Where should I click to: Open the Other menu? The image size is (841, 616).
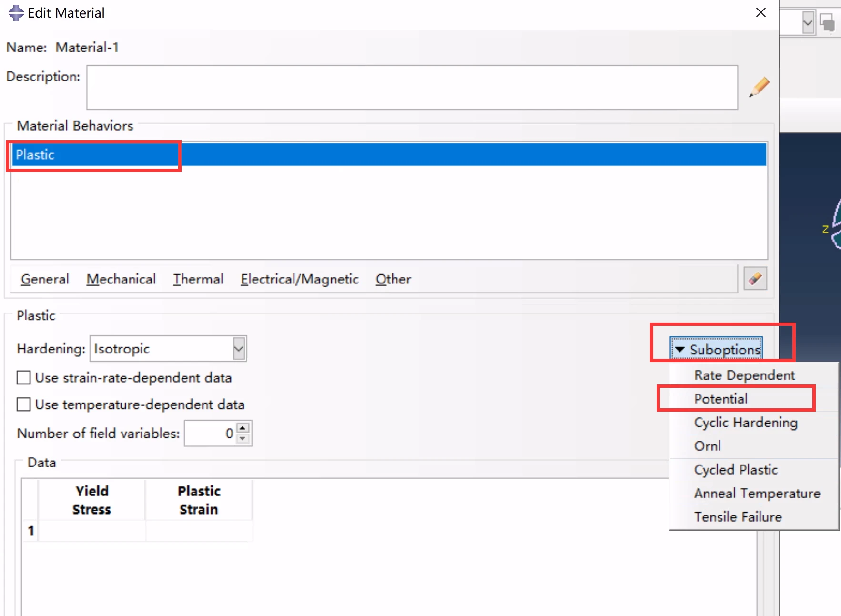pyautogui.click(x=393, y=279)
